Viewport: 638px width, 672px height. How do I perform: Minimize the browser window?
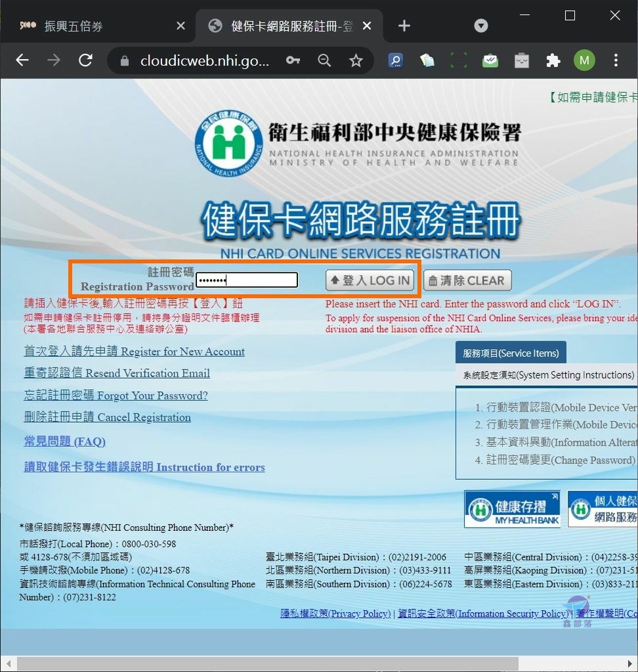[x=525, y=15]
